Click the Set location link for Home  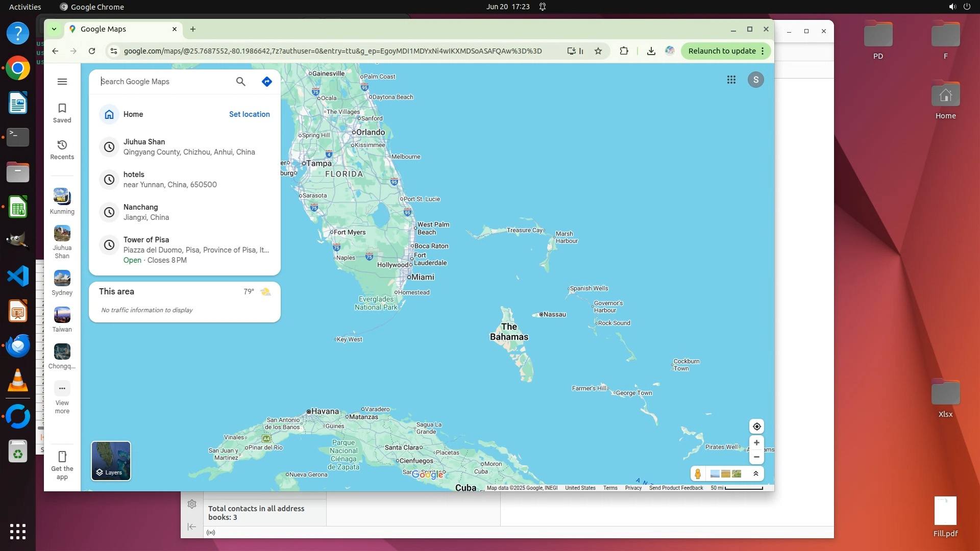pos(249,114)
